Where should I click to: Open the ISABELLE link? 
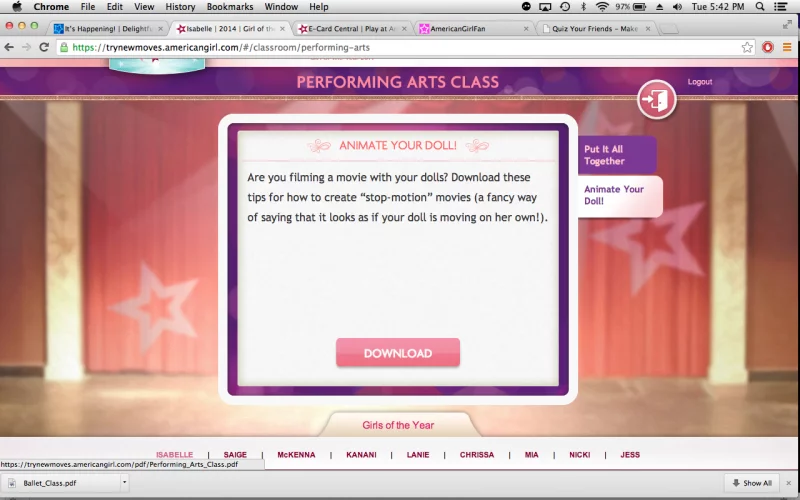coord(174,455)
